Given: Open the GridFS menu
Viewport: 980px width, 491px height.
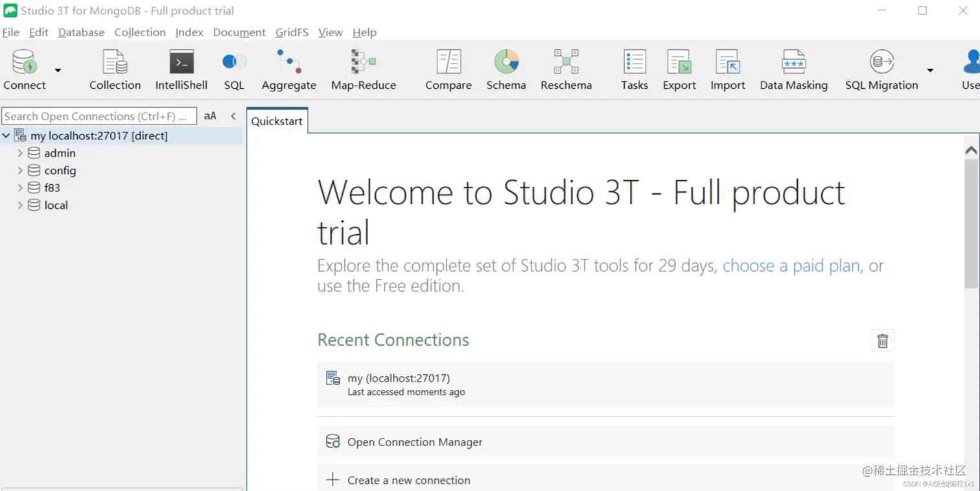Looking at the screenshot, I should click(x=292, y=32).
